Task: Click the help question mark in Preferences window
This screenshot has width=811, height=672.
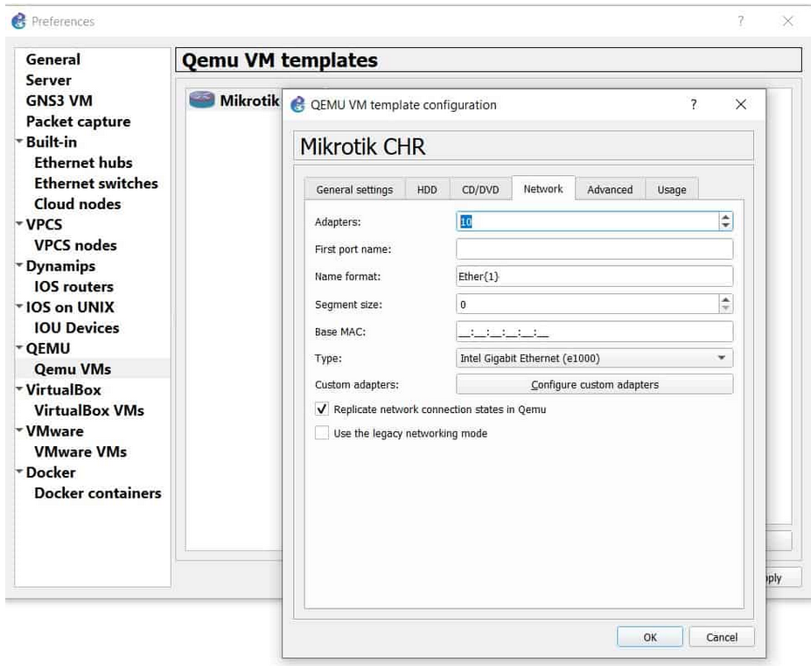Action: (741, 21)
